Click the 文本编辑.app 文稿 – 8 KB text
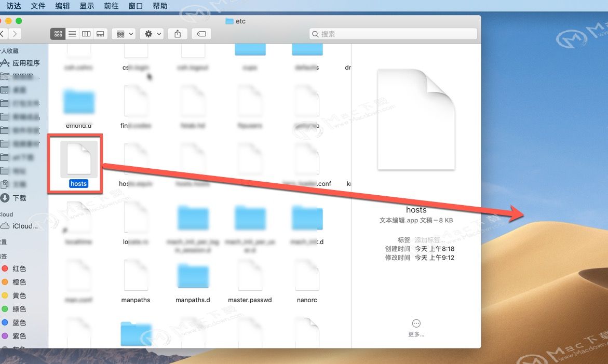The image size is (608, 364). point(416,220)
